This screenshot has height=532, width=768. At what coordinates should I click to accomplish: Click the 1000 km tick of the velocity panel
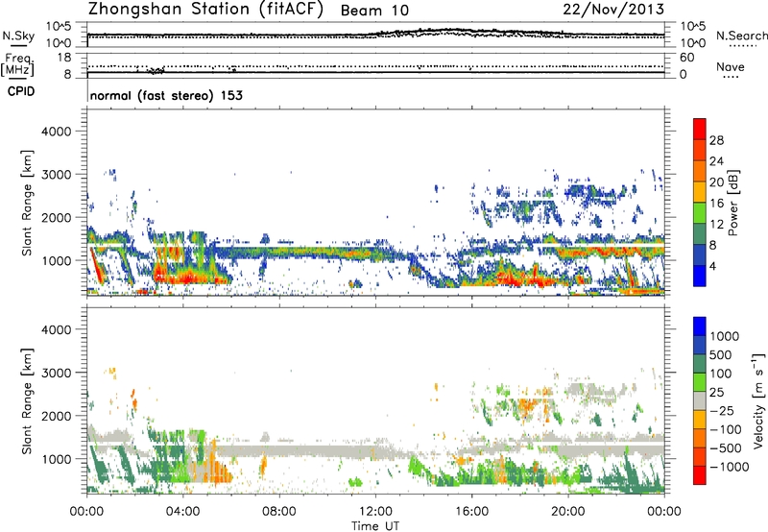(56, 459)
